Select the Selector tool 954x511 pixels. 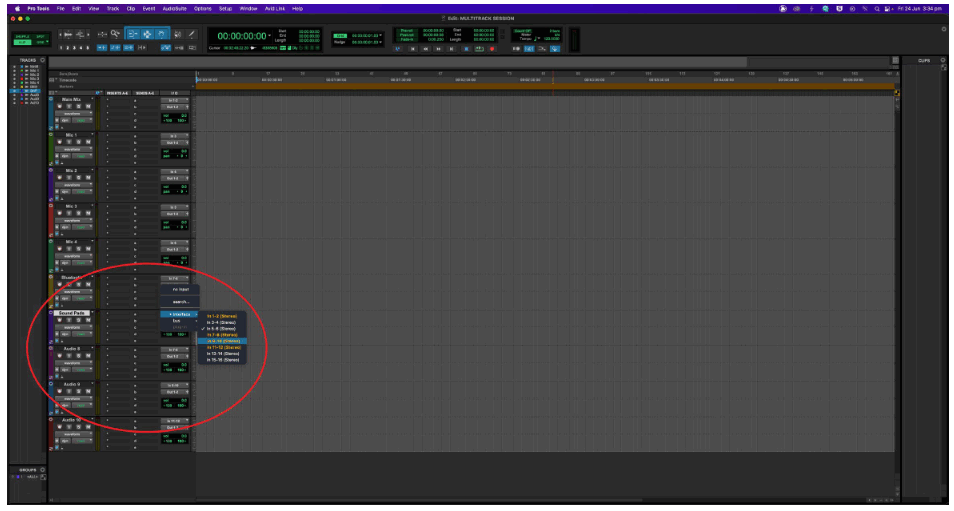(147, 33)
